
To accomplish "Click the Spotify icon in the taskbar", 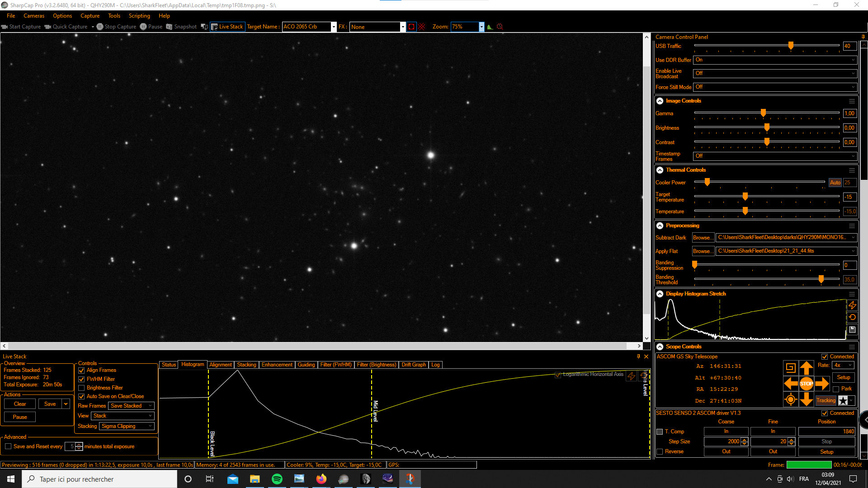I will tap(277, 479).
